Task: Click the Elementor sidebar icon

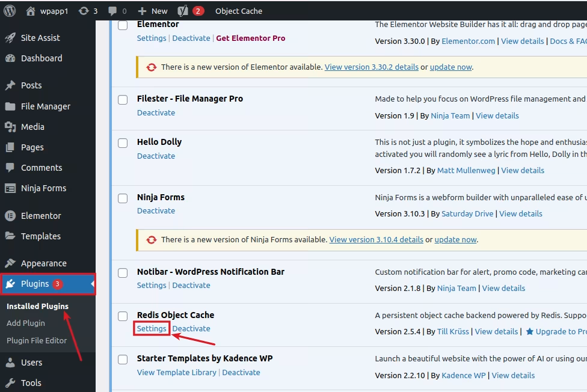Action: (10, 216)
